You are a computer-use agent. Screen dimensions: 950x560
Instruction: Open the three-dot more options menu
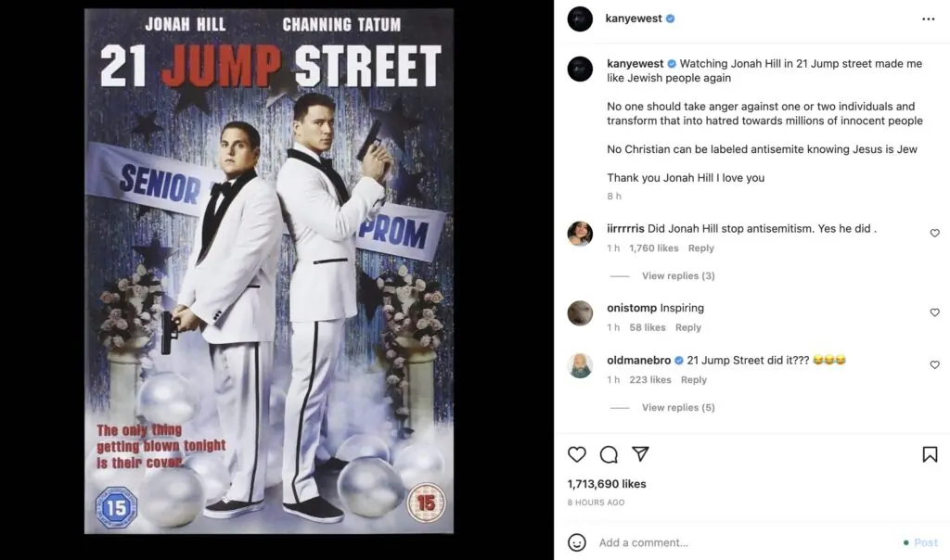(x=928, y=19)
